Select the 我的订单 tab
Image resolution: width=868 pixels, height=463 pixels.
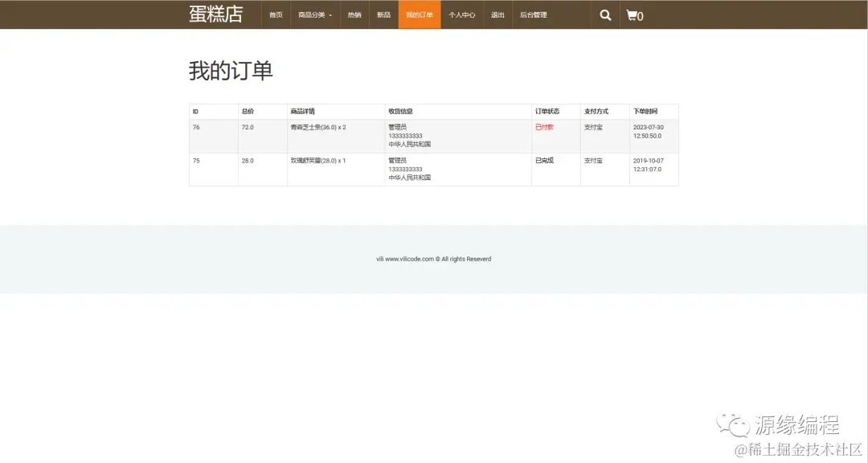click(419, 15)
